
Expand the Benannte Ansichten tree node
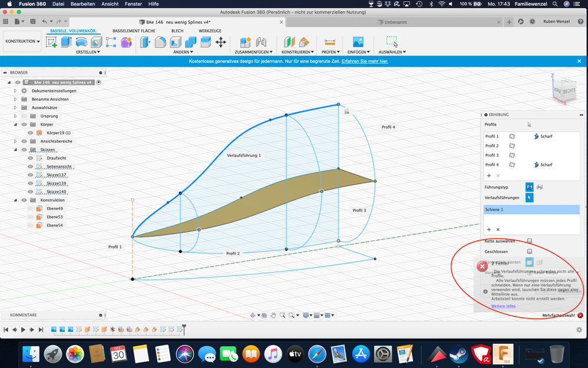click(15, 99)
